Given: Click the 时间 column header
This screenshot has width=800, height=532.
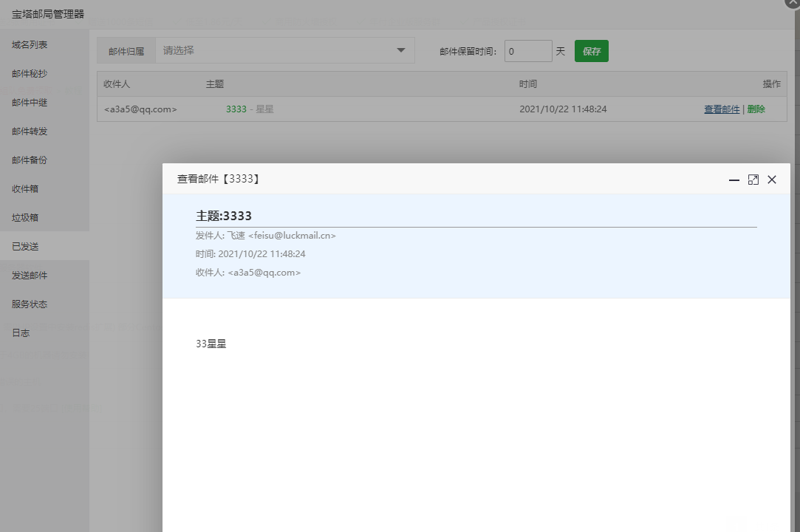Looking at the screenshot, I should 528,84.
